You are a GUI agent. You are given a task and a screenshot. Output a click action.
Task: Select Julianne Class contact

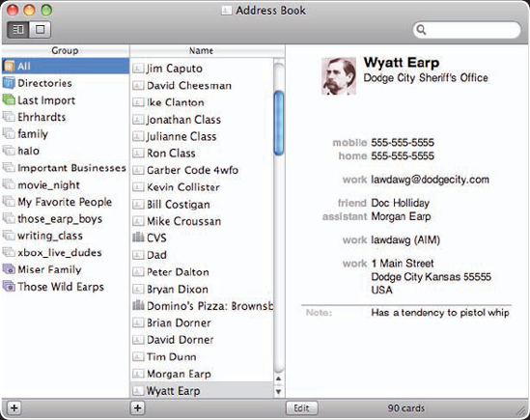click(x=202, y=136)
